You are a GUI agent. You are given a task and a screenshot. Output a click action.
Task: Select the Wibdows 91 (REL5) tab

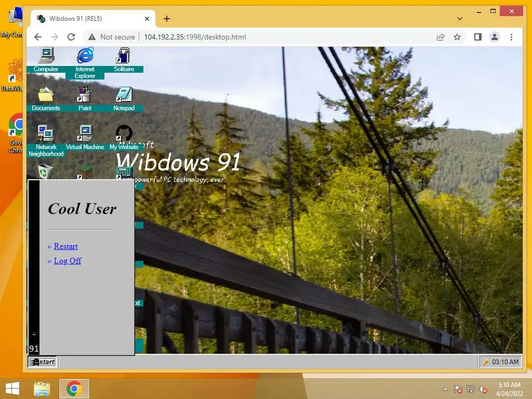[92, 19]
